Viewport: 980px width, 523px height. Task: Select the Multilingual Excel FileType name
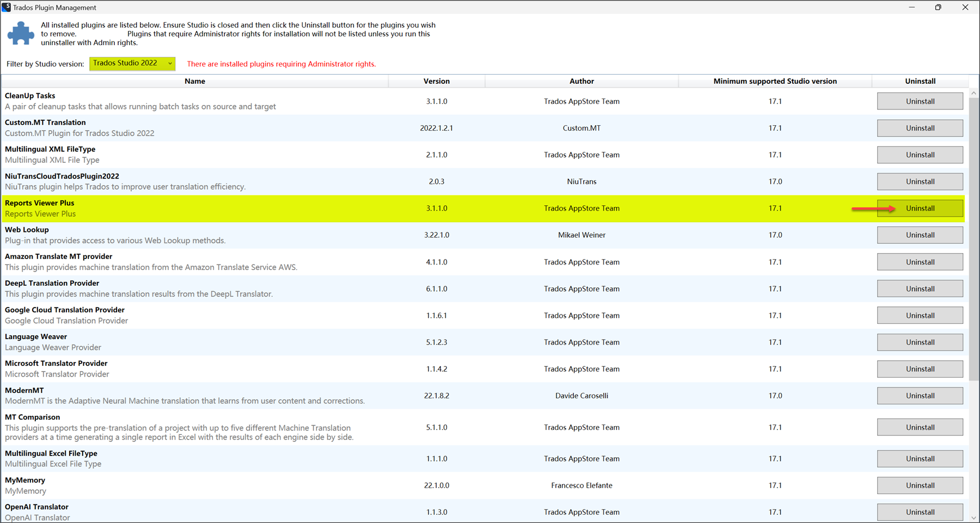point(51,453)
